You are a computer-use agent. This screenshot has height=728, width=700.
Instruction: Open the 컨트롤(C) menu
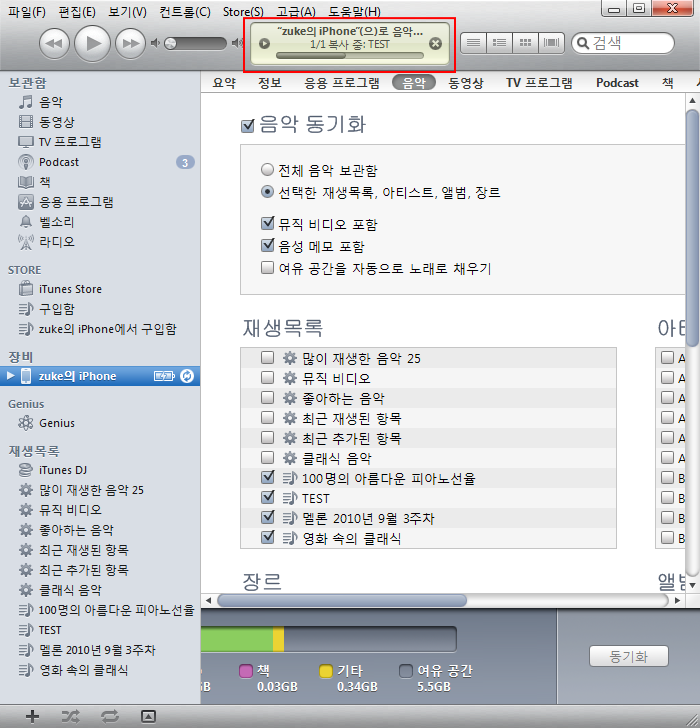[x=185, y=12]
